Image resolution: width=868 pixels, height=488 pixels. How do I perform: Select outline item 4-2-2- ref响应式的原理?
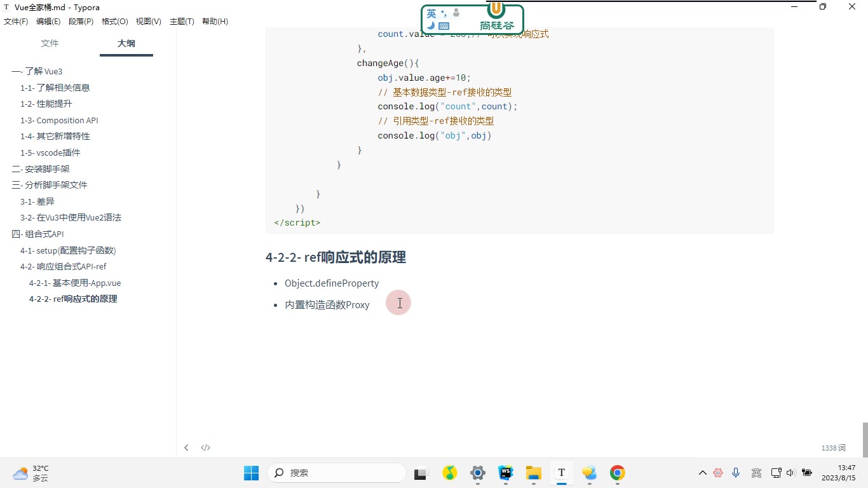click(73, 299)
